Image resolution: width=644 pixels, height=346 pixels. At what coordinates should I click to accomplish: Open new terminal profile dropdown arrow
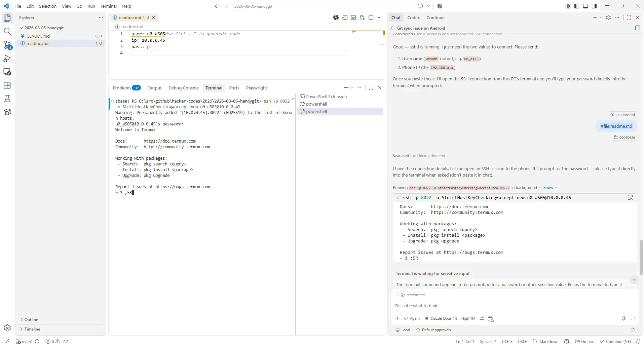pos(352,88)
